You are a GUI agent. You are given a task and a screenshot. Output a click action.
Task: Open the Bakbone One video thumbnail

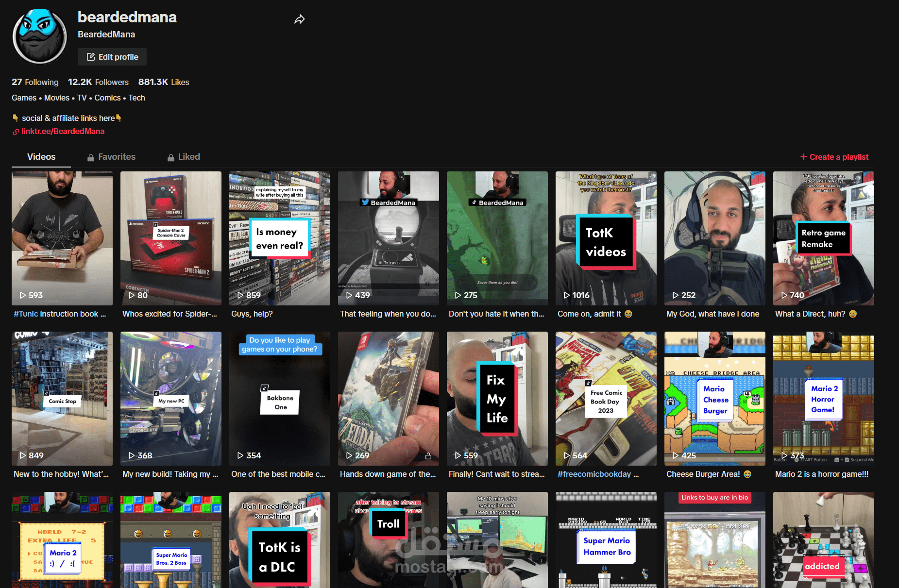tap(280, 399)
